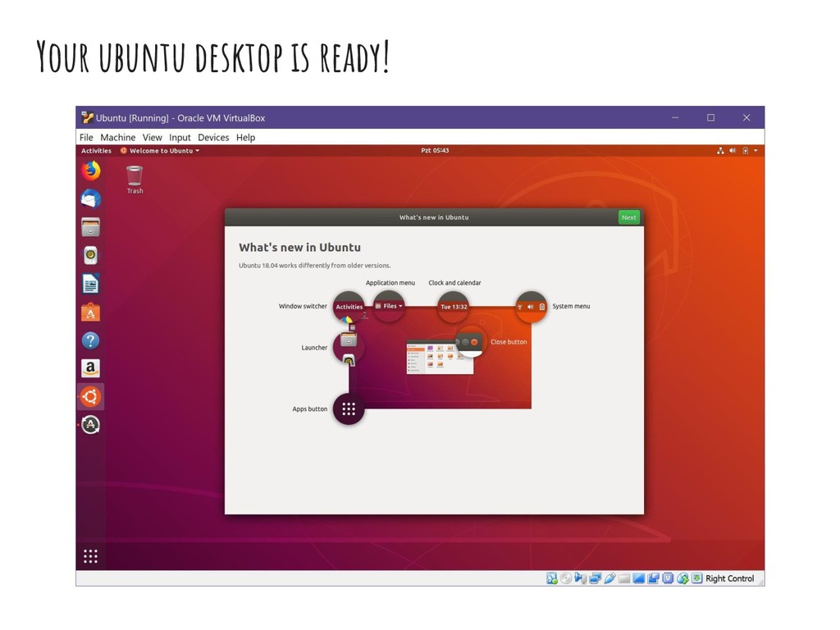Open the Help question-mark icon
The width and height of the screenshot is (840, 630).
point(90,340)
